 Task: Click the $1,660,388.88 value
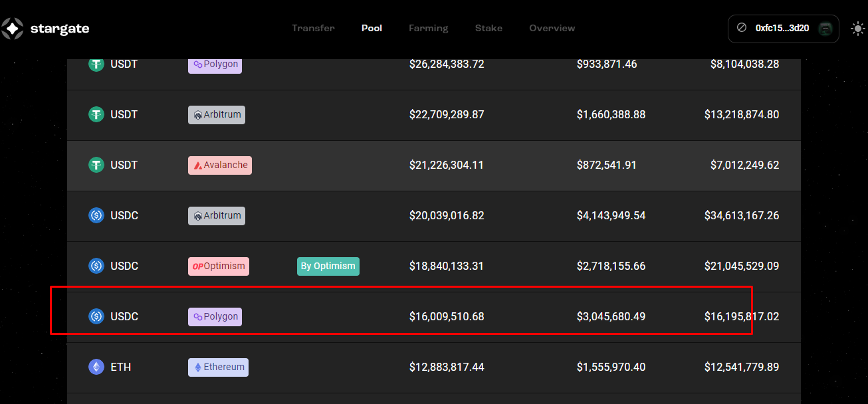(611, 114)
